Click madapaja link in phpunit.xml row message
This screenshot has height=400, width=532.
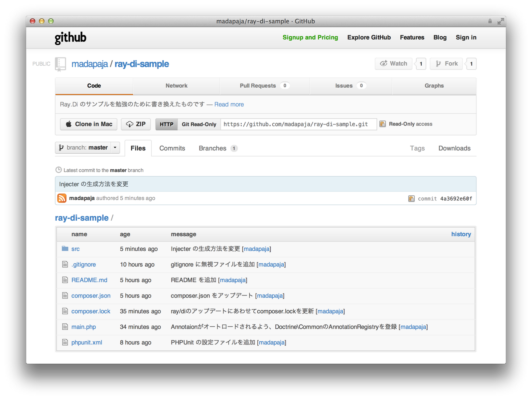tap(272, 342)
